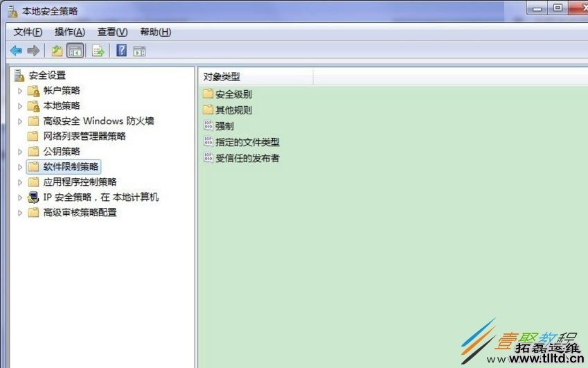Select 网络列表管理器策略 label
Image resolution: width=588 pixels, height=368 pixels.
pyautogui.click(x=84, y=136)
